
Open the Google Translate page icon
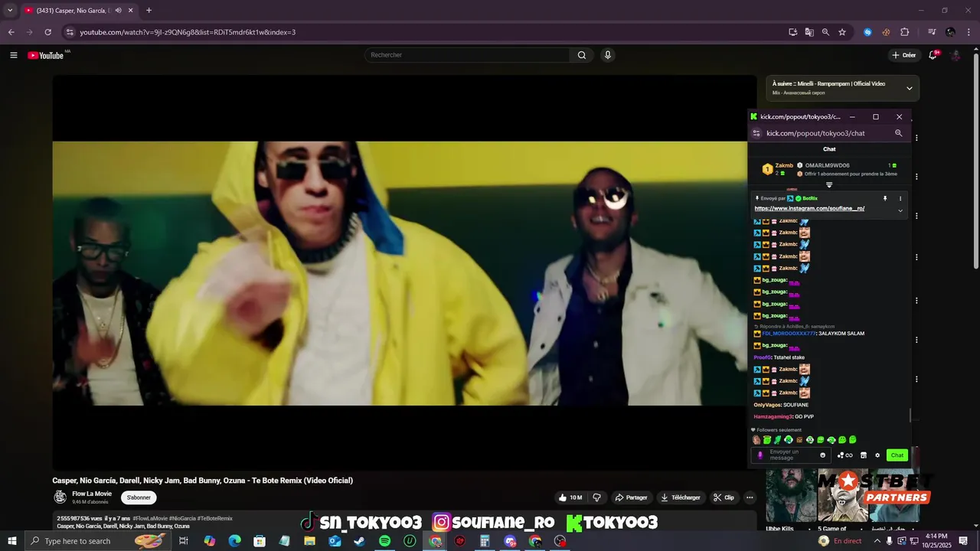(809, 32)
